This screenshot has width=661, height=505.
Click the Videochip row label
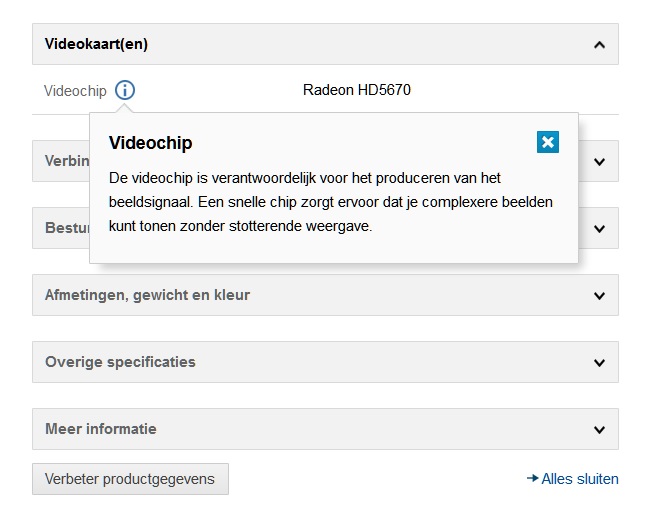pos(75,91)
